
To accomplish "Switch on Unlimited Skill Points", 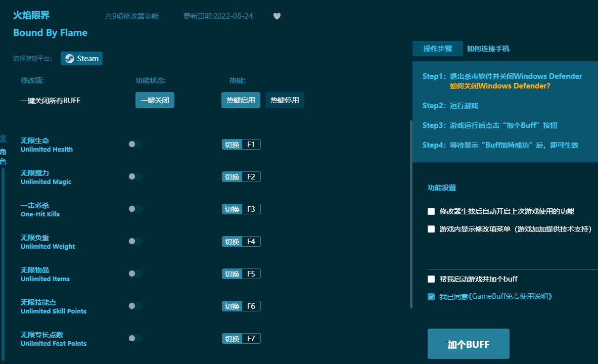I will (x=135, y=306).
